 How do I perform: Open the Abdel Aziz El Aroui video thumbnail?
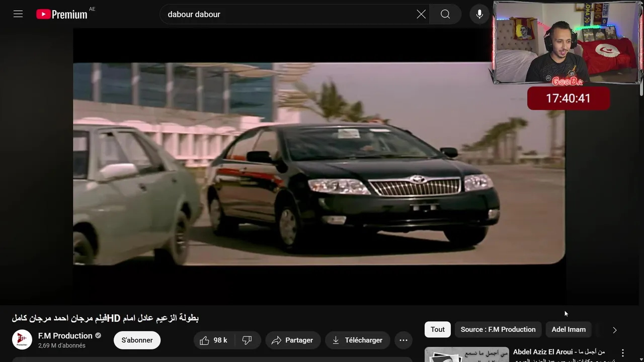466,354
